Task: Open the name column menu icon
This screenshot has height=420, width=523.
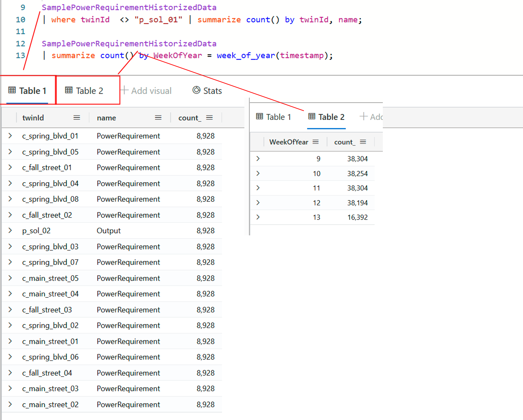Action: [158, 117]
